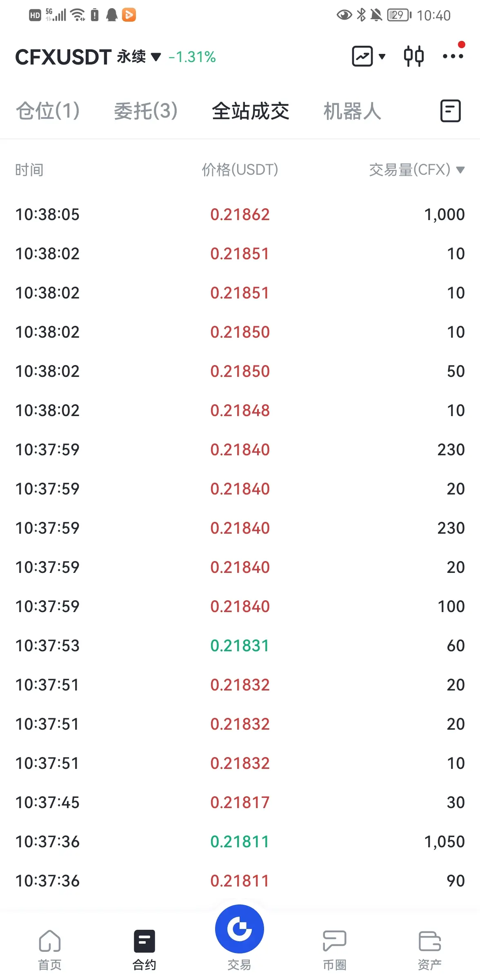Select the green 0.21831 trade row
This screenshot has width=480, height=980.
click(240, 646)
